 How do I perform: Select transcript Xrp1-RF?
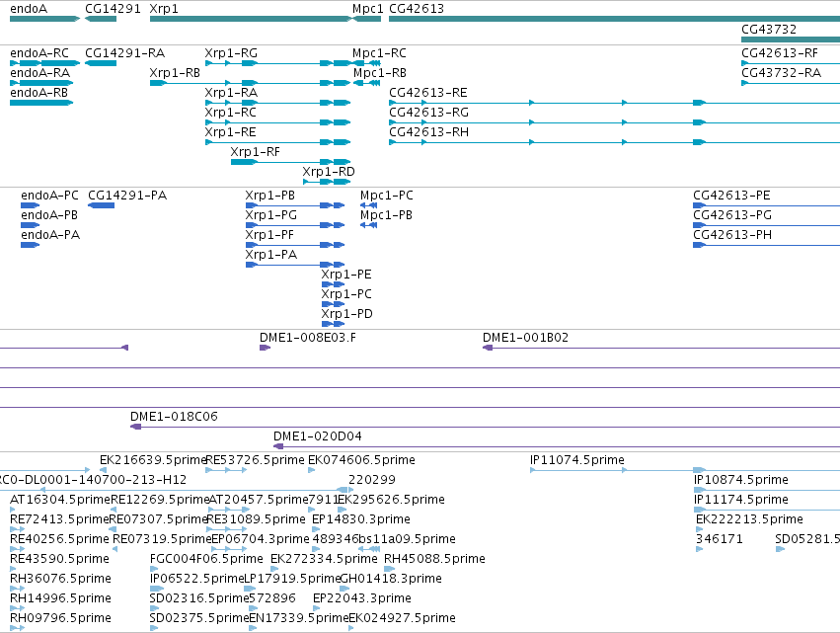coord(291,162)
